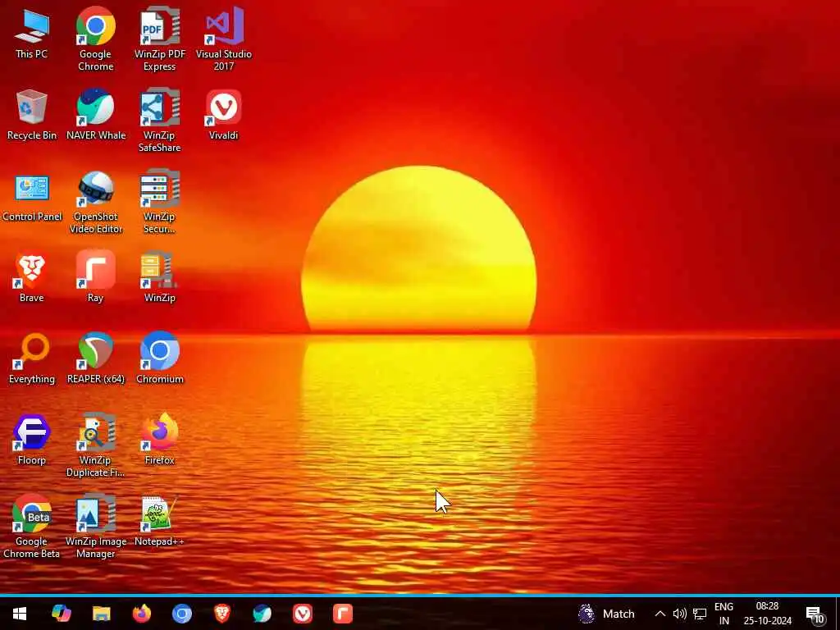This screenshot has width=840, height=630.
Task: Select the NAVER Whale desktop shortcut
Action: [95, 115]
